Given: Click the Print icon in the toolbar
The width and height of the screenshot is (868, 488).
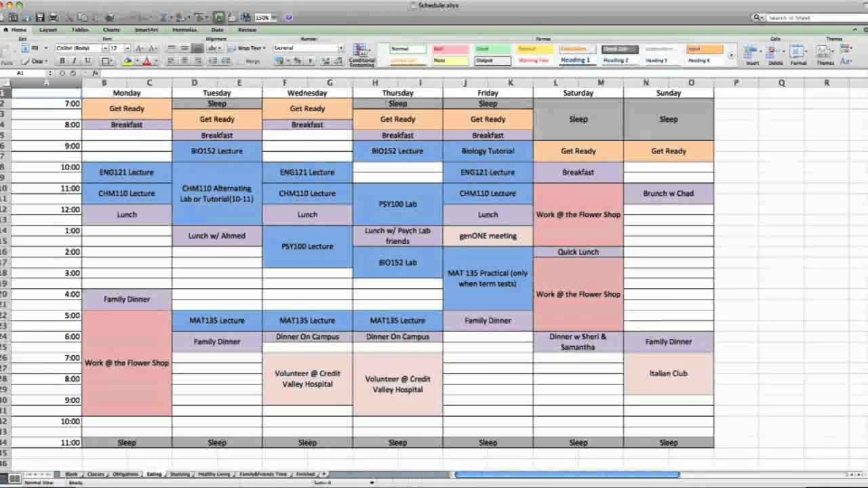Looking at the screenshot, I should 53,18.
